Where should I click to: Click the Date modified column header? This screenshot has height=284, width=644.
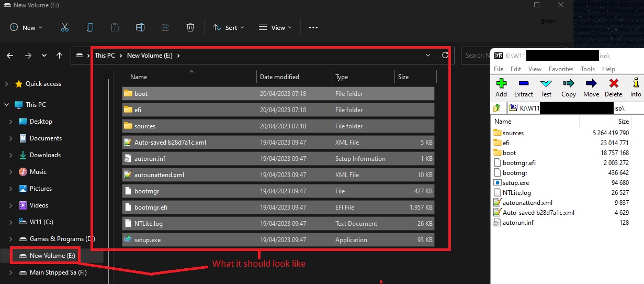point(279,77)
